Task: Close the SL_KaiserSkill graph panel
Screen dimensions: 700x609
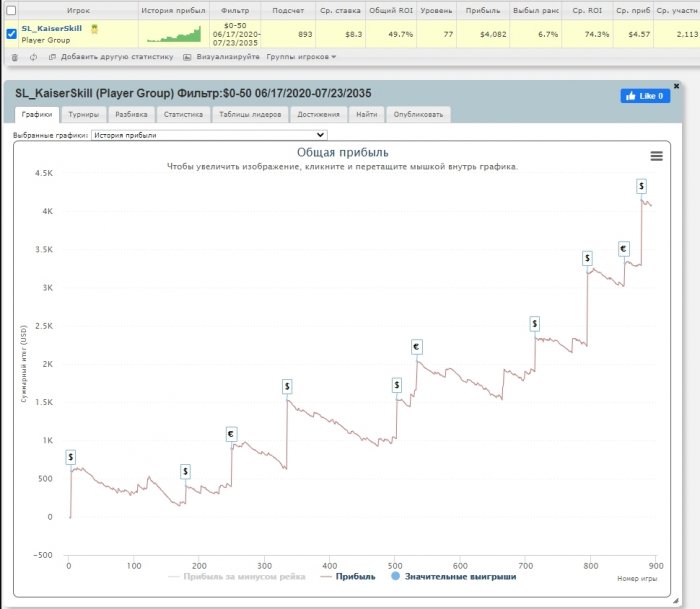Action: 676,86
